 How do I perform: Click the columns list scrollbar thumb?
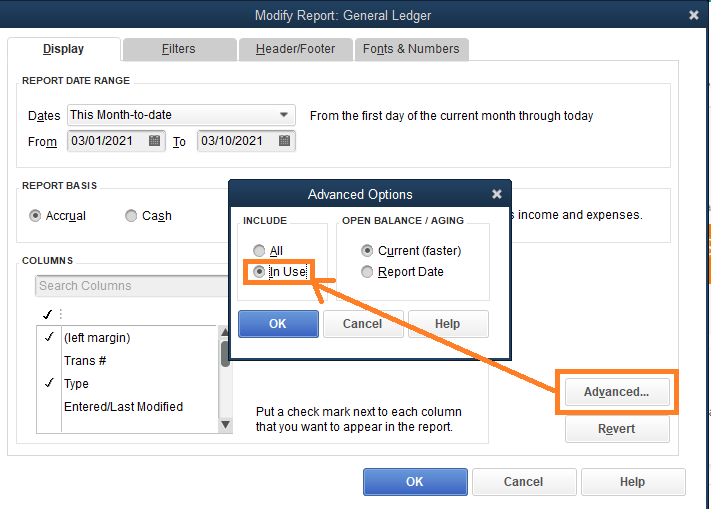point(225,354)
